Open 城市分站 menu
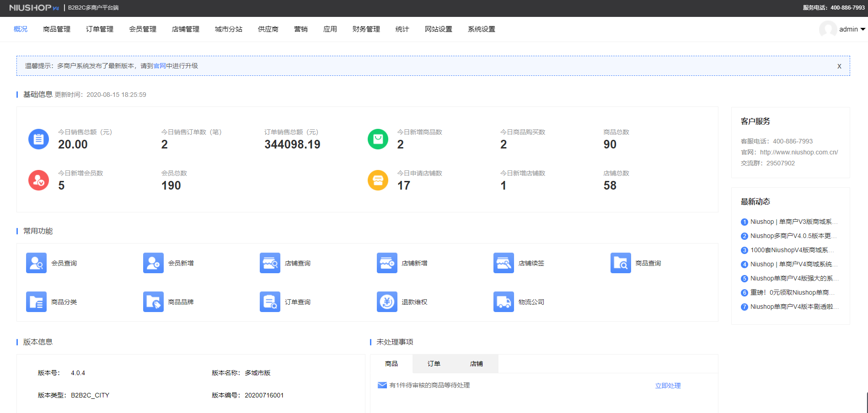 pyautogui.click(x=229, y=29)
